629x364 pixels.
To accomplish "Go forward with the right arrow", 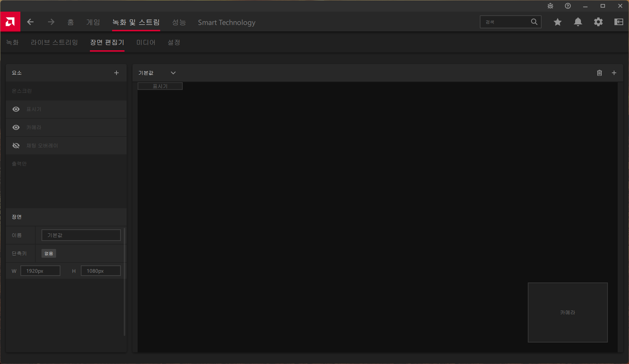I will click(51, 22).
